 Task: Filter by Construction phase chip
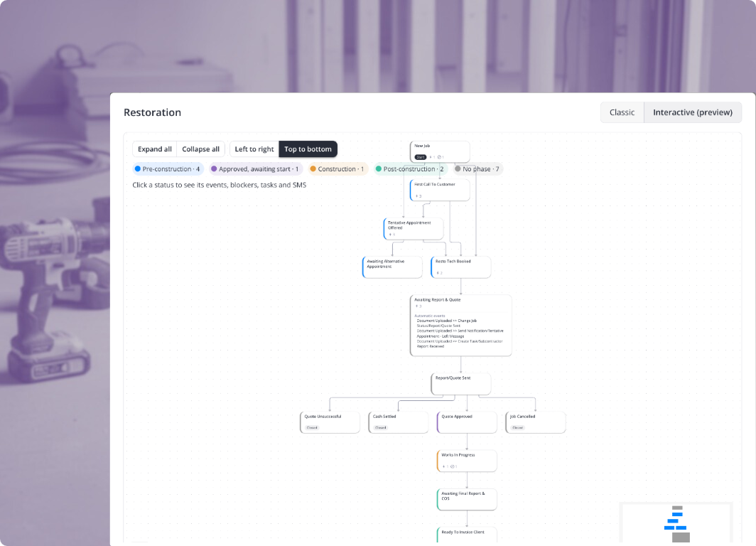337,168
